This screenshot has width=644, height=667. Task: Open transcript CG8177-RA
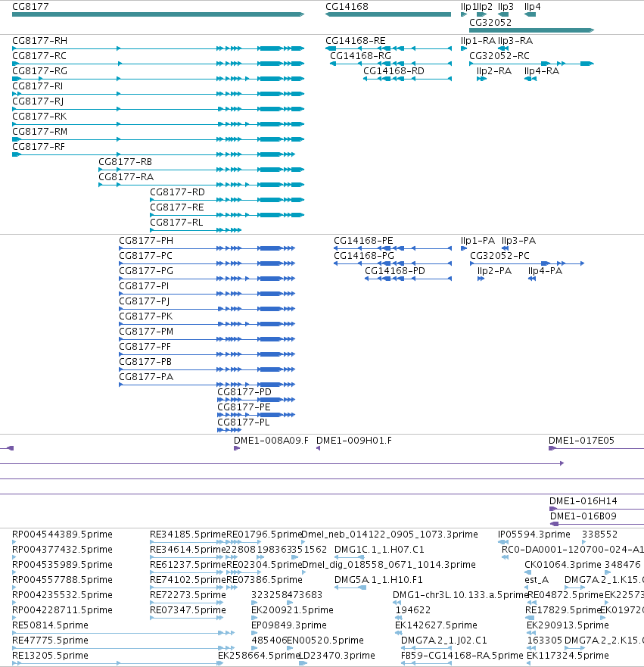tap(126, 177)
